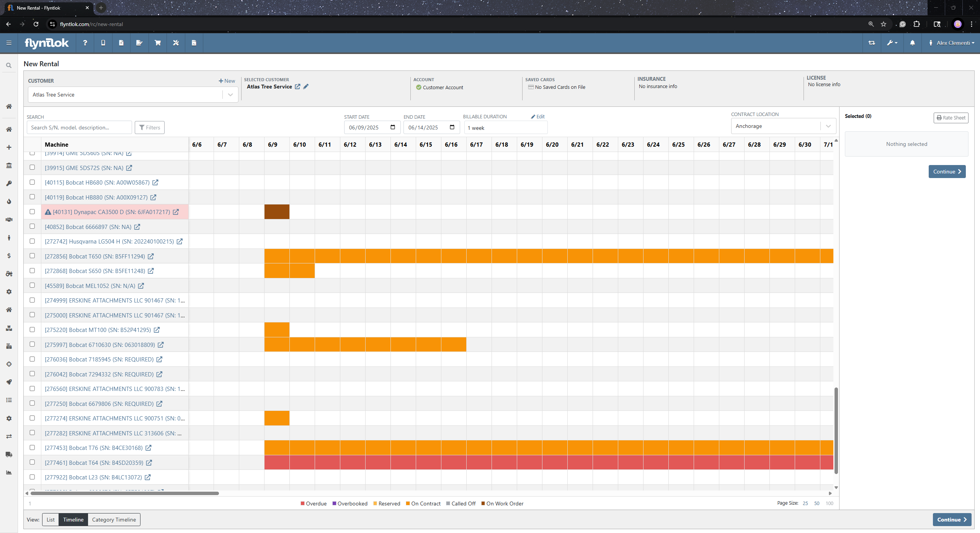Click the bank building sidebar icon
Image resolution: width=980 pixels, height=533 pixels.
click(x=9, y=165)
